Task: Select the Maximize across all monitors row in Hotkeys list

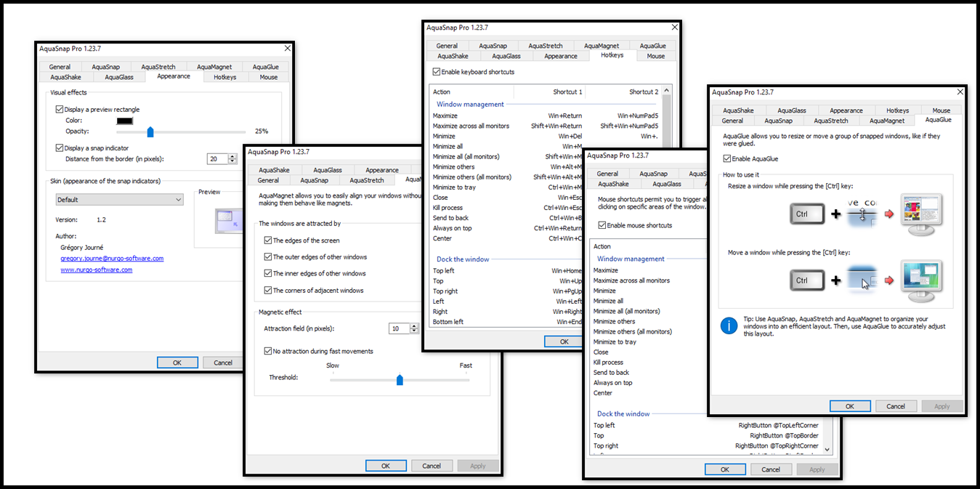Action: pyautogui.click(x=546, y=126)
